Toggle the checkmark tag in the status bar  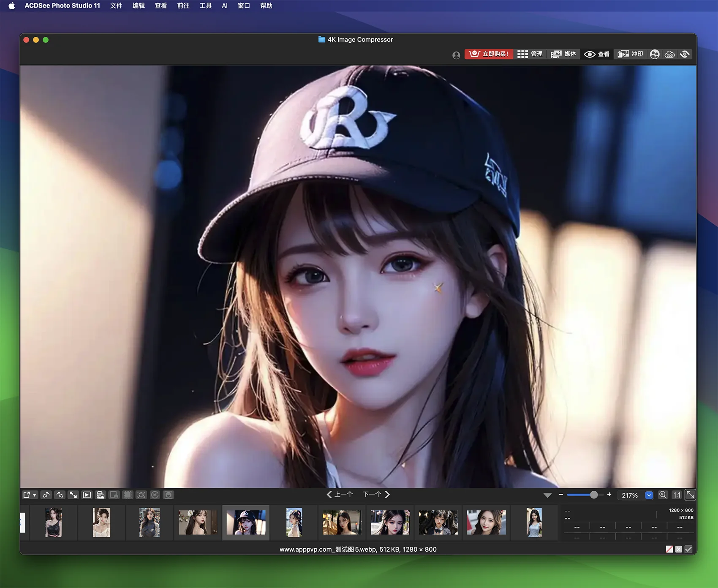688,549
